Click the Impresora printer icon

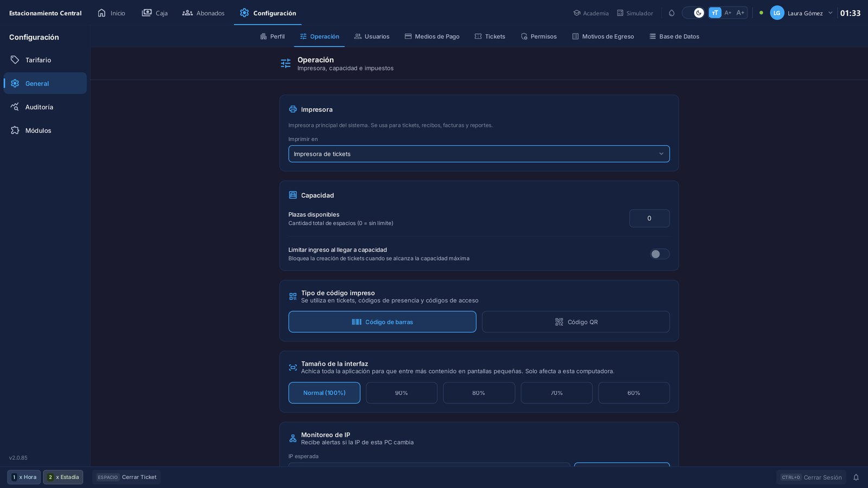[293, 110]
